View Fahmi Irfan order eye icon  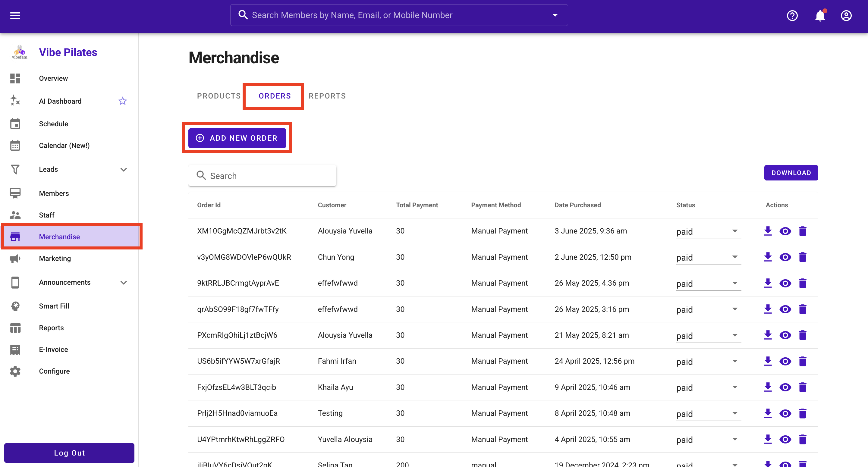pyautogui.click(x=785, y=361)
